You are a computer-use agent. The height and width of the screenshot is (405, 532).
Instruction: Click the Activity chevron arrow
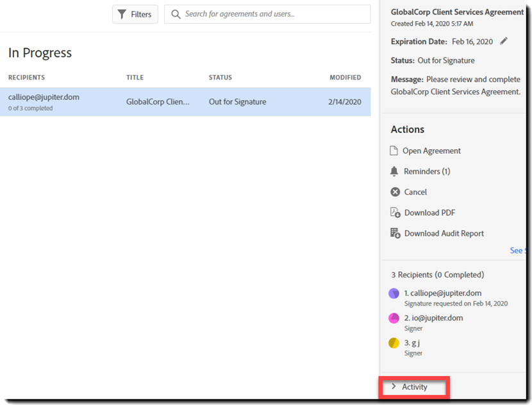pos(394,387)
